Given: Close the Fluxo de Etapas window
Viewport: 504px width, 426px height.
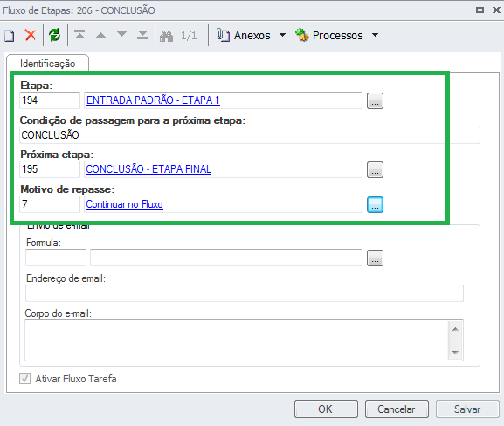Looking at the screenshot, I should pyautogui.click(x=496, y=10).
